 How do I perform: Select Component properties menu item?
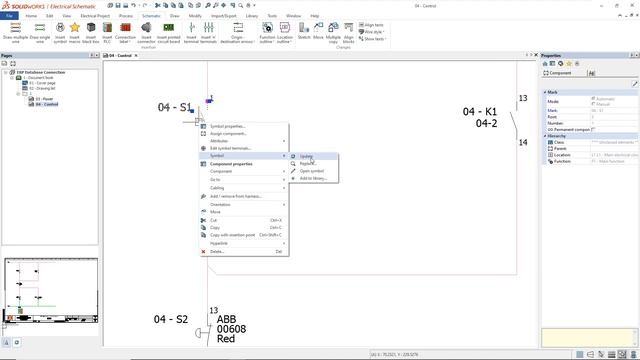point(244,164)
